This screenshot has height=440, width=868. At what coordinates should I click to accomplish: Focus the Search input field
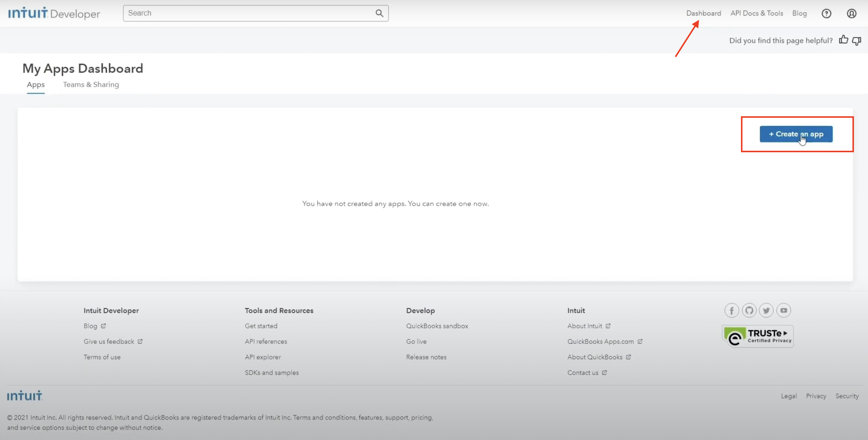(249, 13)
